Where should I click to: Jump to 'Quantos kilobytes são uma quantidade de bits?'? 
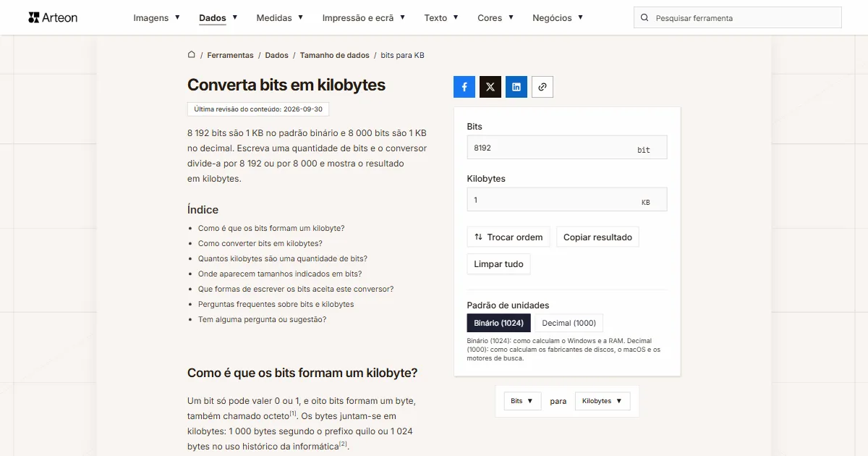coord(283,258)
